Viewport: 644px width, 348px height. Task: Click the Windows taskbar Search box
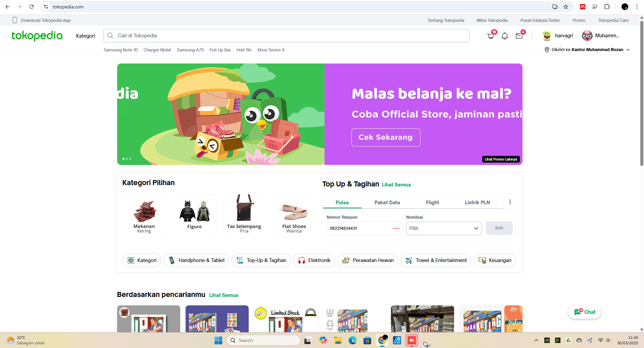pyautogui.click(x=263, y=340)
